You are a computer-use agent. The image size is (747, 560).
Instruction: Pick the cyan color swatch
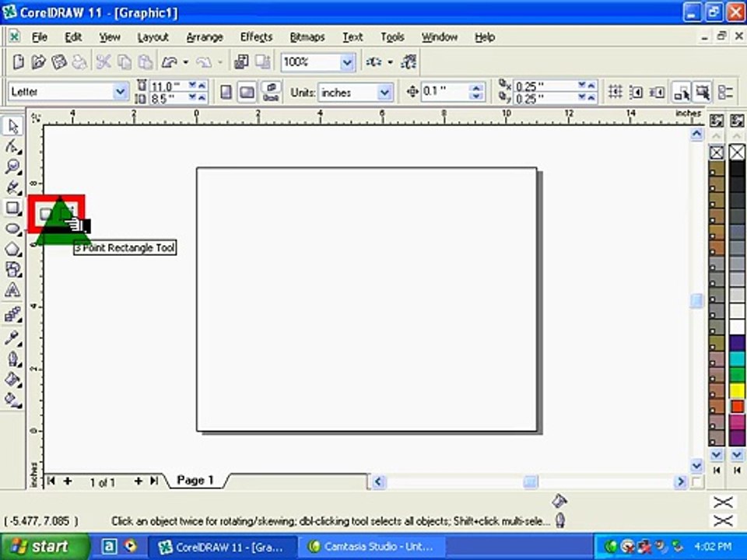pos(737,359)
